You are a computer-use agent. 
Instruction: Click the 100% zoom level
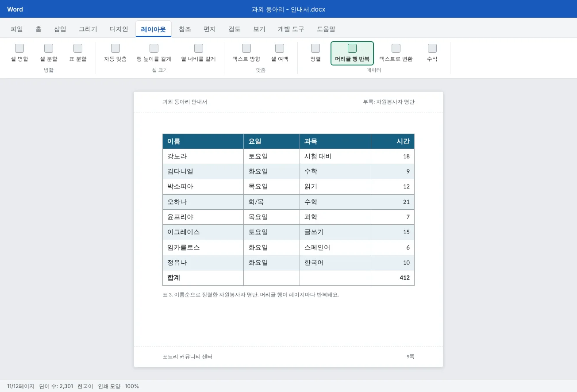point(132,386)
